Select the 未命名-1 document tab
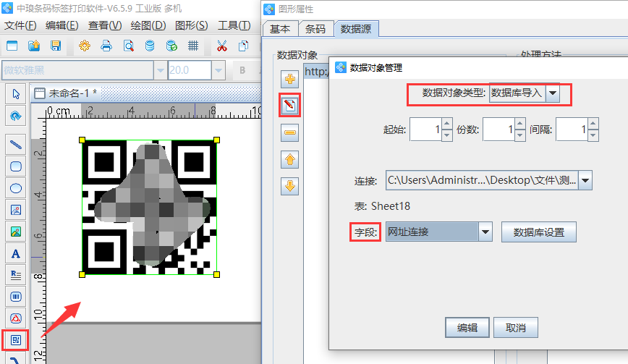 [x=66, y=93]
